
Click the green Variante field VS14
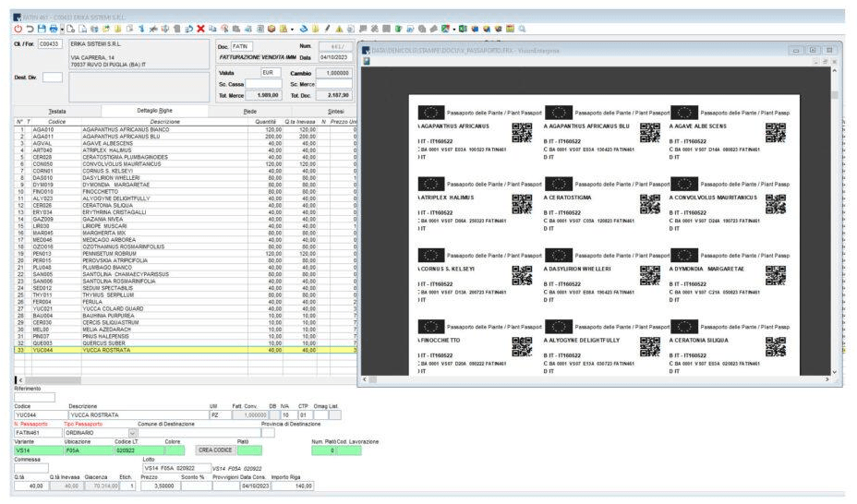(x=38, y=450)
